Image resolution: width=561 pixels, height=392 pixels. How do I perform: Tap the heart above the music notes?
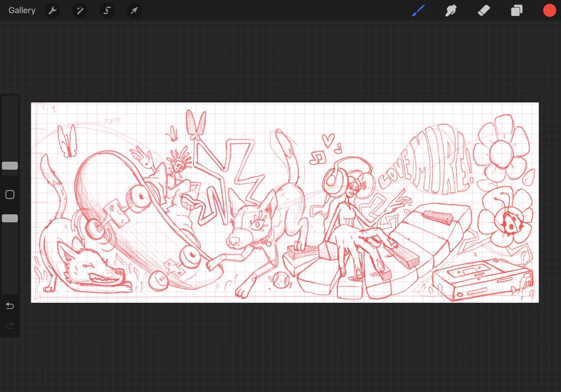click(x=328, y=140)
